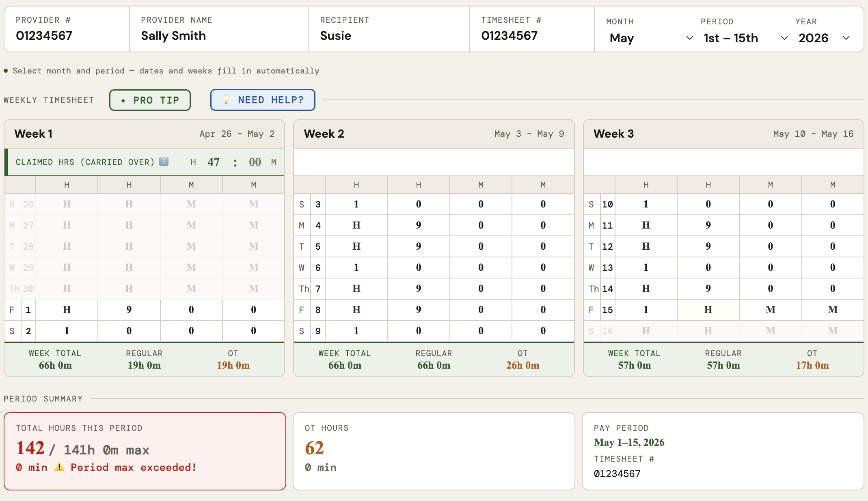
Task: Click the Need Help? button
Action: click(263, 100)
